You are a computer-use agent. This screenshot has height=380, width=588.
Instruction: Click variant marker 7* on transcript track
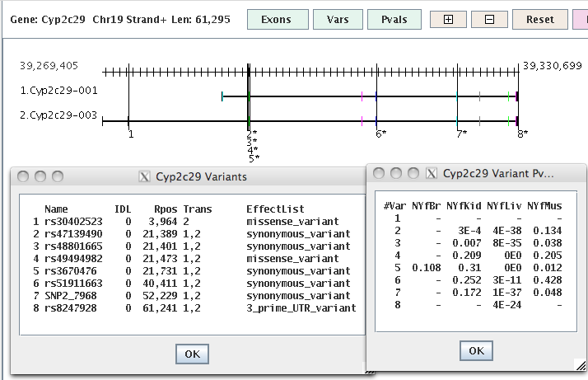(x=461, y=133)
